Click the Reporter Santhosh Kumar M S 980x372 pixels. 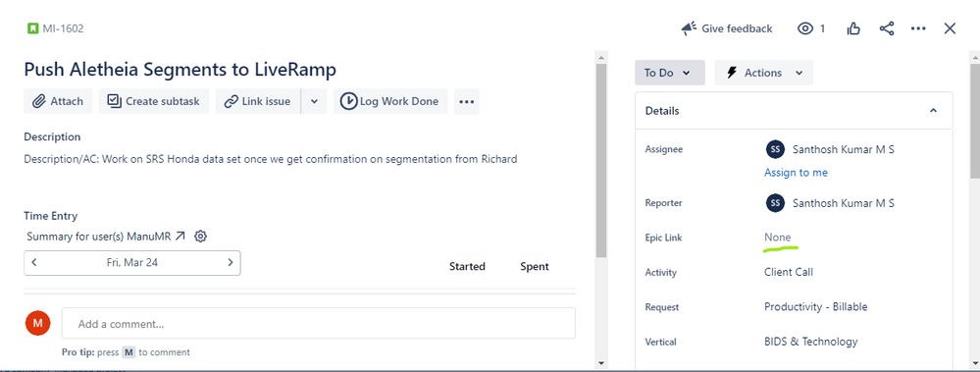point(843,203)
